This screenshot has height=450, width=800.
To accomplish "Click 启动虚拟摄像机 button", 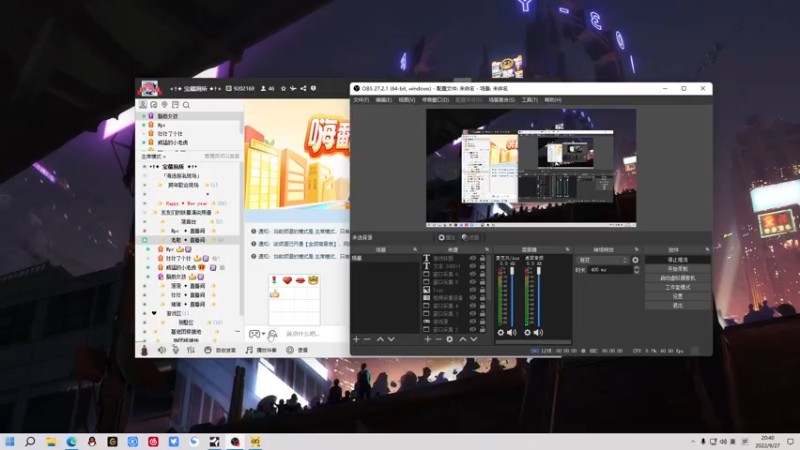I will tap(678, 278).
